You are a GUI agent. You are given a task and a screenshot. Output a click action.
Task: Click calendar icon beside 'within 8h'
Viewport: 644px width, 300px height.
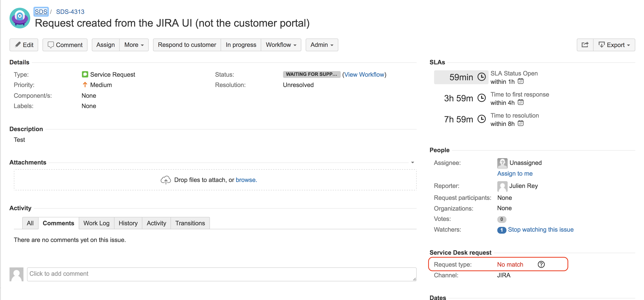(521, 123)
